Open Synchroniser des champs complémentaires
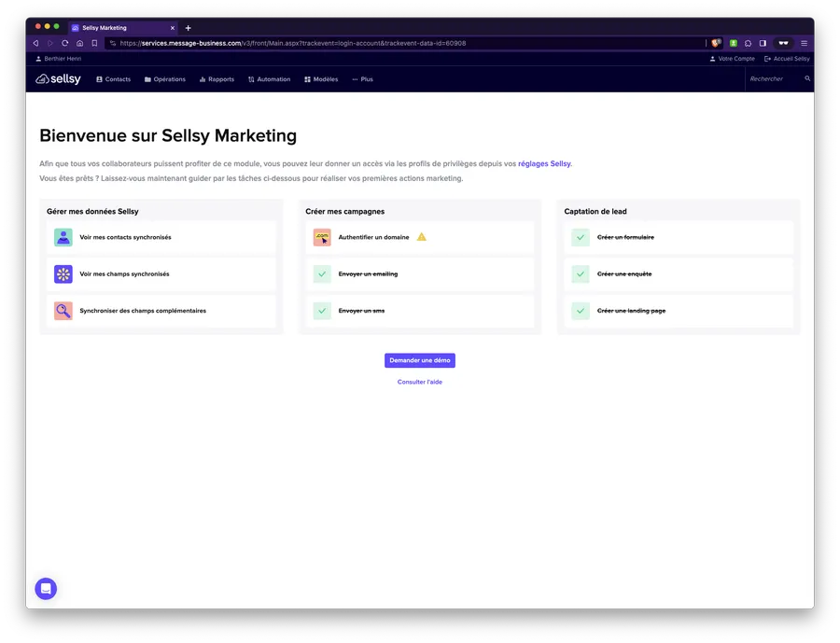The image size is (840, 643). click(161, 311)
